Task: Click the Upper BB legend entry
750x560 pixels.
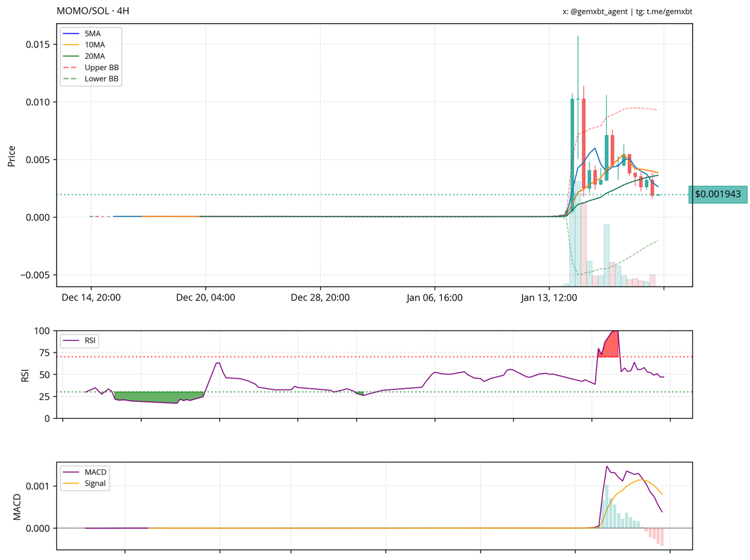Action: point(91,67)
